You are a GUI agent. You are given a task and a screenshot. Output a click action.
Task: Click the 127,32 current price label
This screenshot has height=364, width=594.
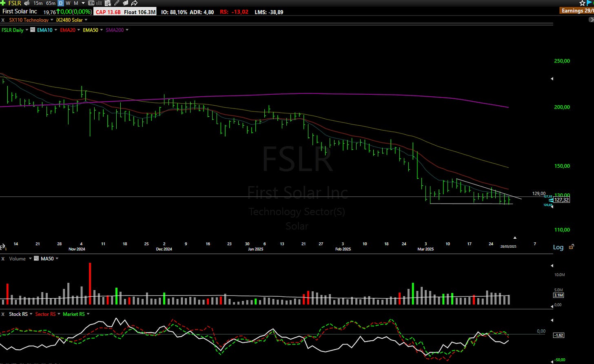(562, 200)
